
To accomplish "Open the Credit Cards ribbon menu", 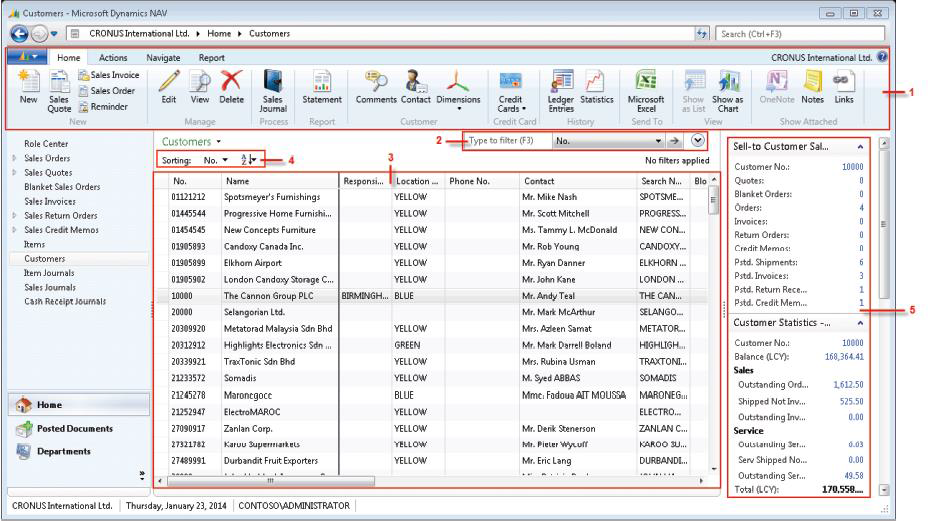I will [x=510, y=91].
